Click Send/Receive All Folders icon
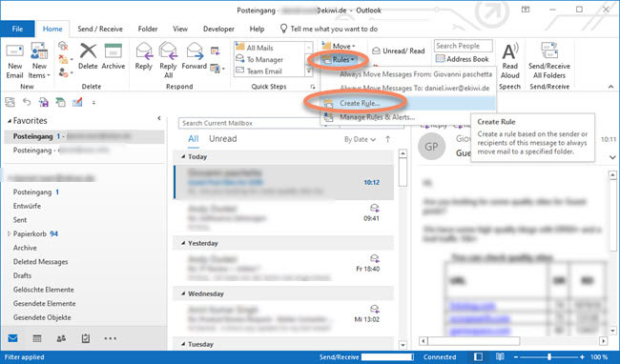This screenshot has width=620, height=364. click(549, 61)
